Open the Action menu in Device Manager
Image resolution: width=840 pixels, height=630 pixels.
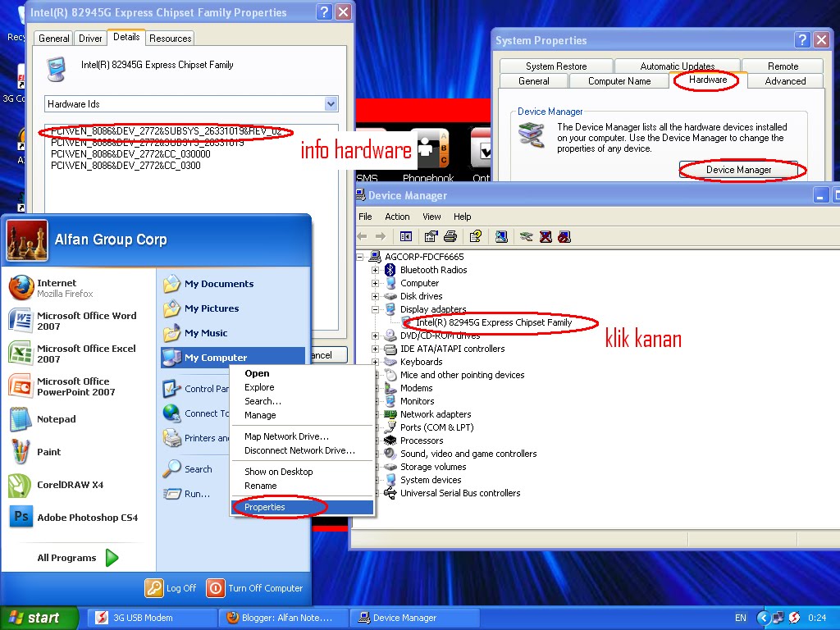pyautogui.click(x=397, y=217)
